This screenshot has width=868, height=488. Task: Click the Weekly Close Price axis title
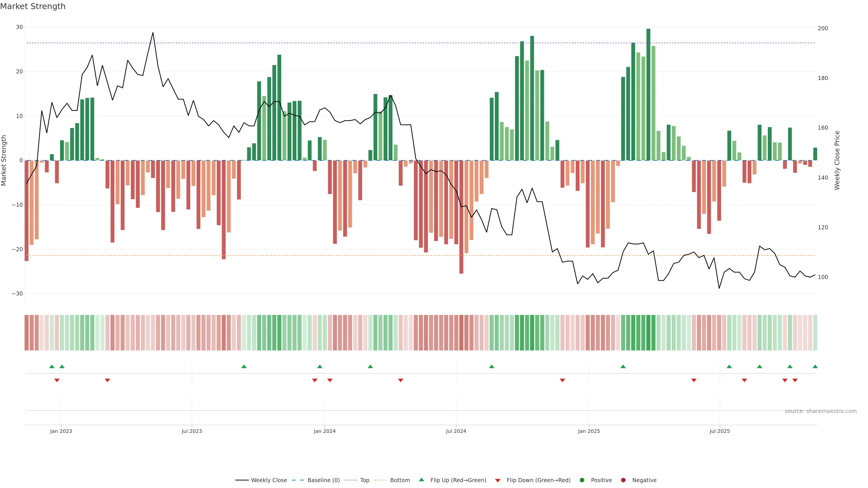[x=837, y=160]
